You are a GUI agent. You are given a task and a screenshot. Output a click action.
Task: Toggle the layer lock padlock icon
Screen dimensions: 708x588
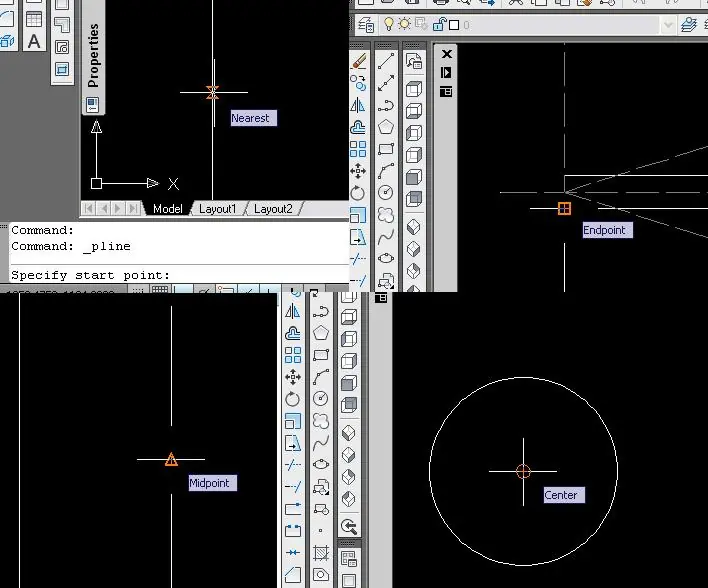(x=439, y=24)
